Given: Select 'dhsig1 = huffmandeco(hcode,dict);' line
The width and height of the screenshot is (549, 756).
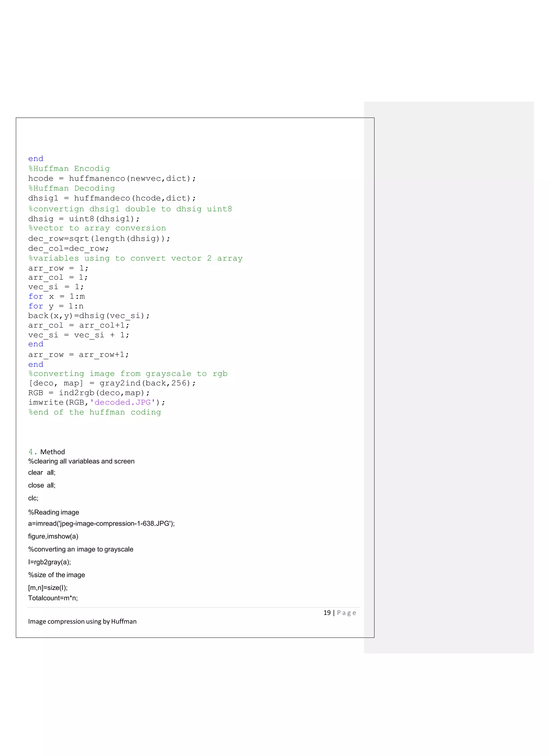Looking at the screenshot, I should click(x=112, y=198).
